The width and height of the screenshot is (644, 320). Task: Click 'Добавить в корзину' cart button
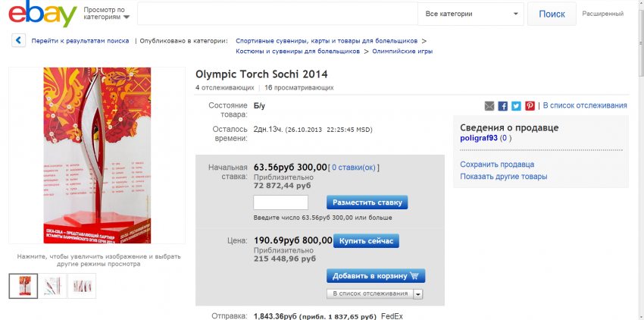pyautogui.click(x=376, y=276)
